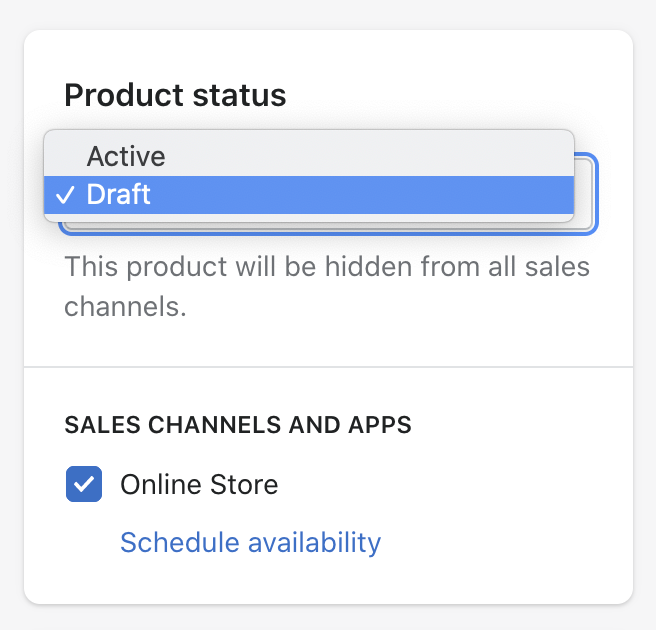Click the word channels in helper text
This screenshot has width=656, height=630.
tap(125, 307)
